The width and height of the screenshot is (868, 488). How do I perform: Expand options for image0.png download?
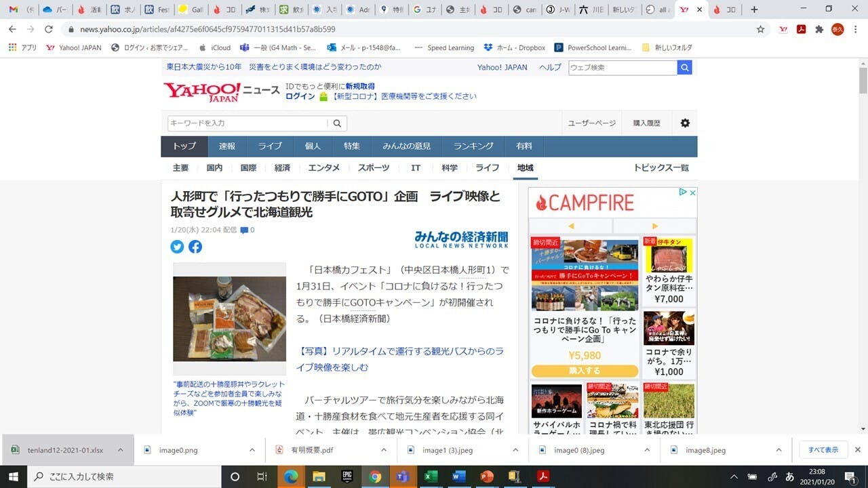[252, 450]
